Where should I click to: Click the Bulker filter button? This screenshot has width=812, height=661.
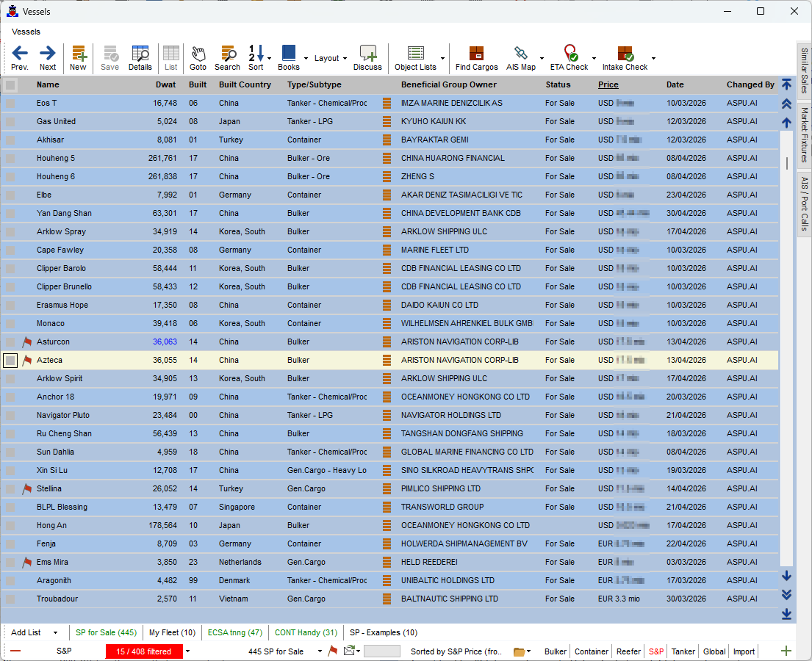pos(556,651)
